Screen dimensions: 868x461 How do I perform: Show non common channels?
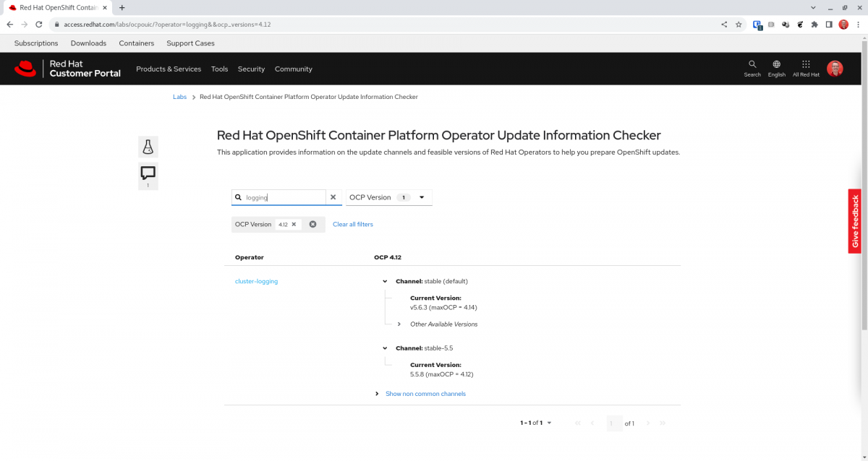(x=425, y=394)
